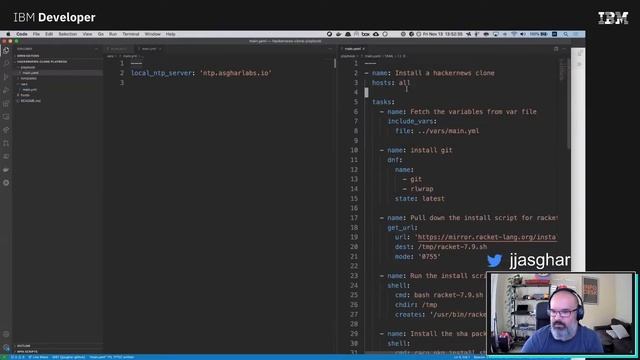The height and width of the screenshot is (360, 640).
Task: Select main.yaml under playbook folder
Action: tap(30, 73)
